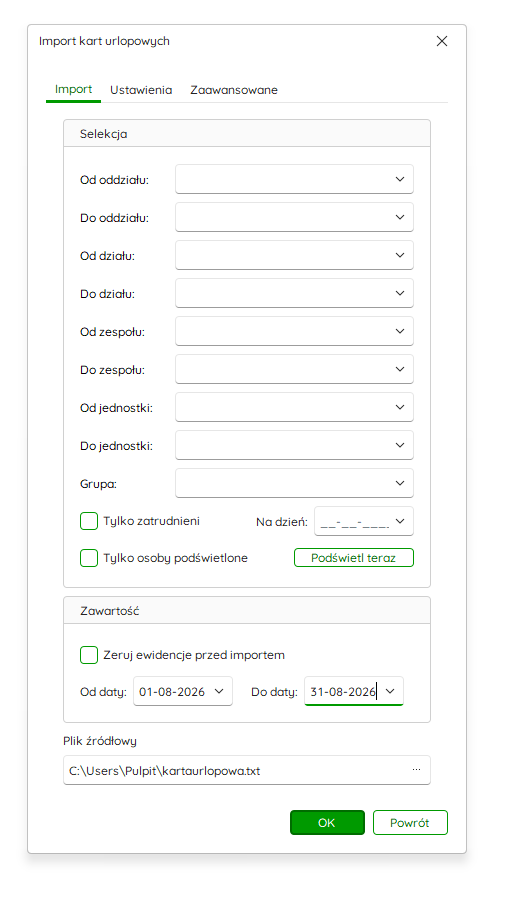Confirm import with the OK button

pyautogui.click(x=327, y=823)
